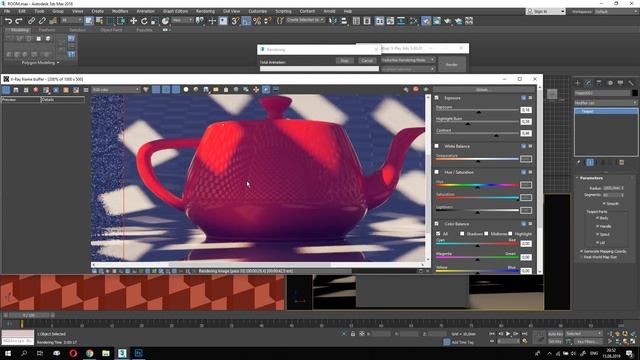The height and width of the screenshot is (360, 640).
Task: Open the Utilities tab in command panel
Action: click(631, 83)
